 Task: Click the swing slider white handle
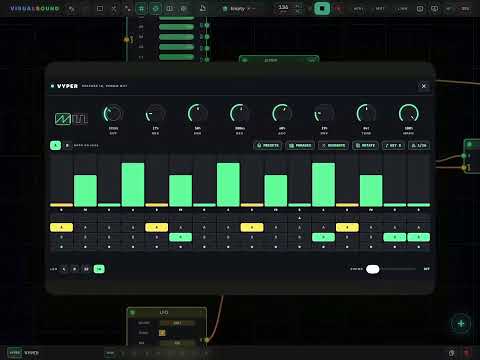click(373, 269)
